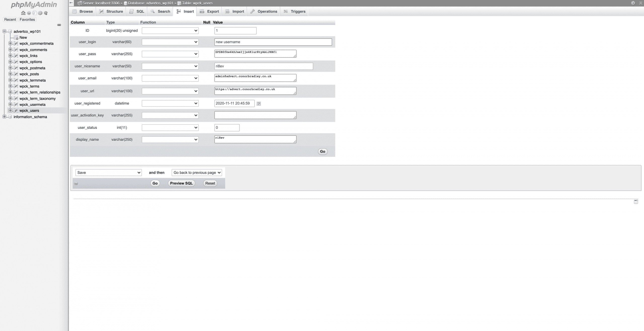Open the Recent tables list
This screenshot has width=644, height=331.
coord(10,19)
